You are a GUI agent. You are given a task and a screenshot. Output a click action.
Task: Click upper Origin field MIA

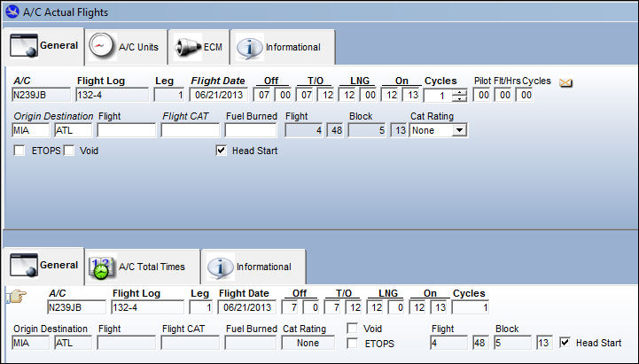pyautogui.click(x=31, y=130)
